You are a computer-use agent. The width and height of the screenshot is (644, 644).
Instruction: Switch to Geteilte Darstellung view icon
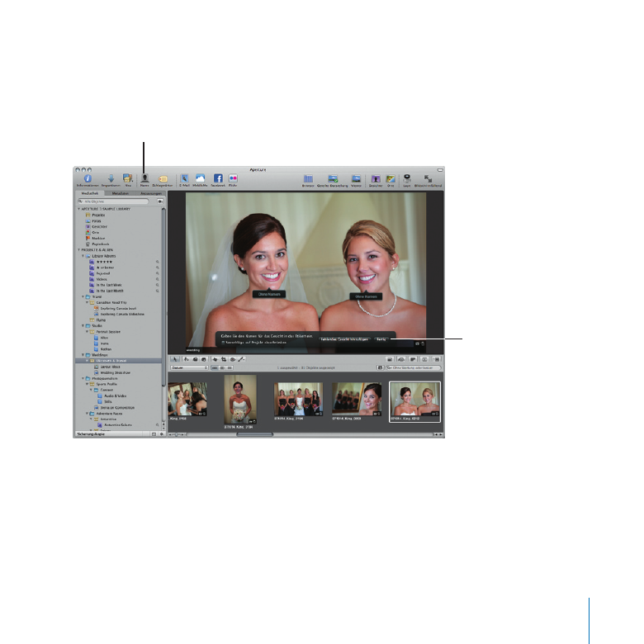point(333,178)
